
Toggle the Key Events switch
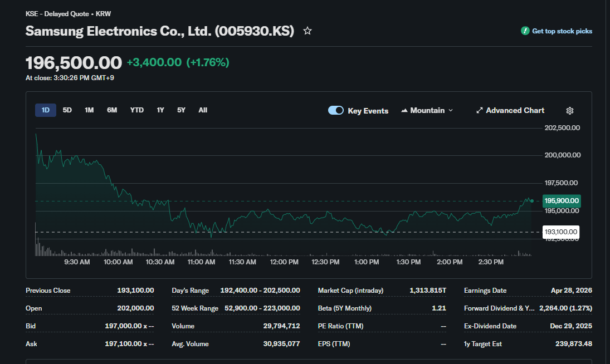tap(336, 110)
